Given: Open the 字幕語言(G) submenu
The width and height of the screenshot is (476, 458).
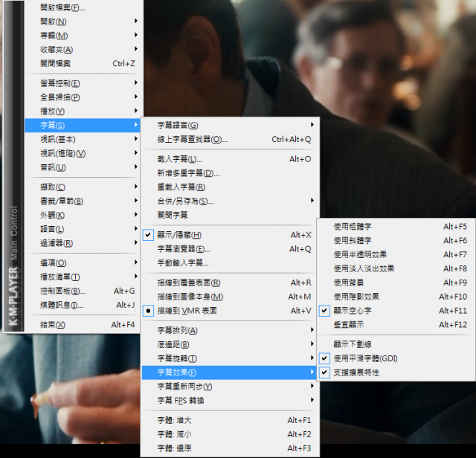Looking at the screenshot, I should (x=230, y=125).
